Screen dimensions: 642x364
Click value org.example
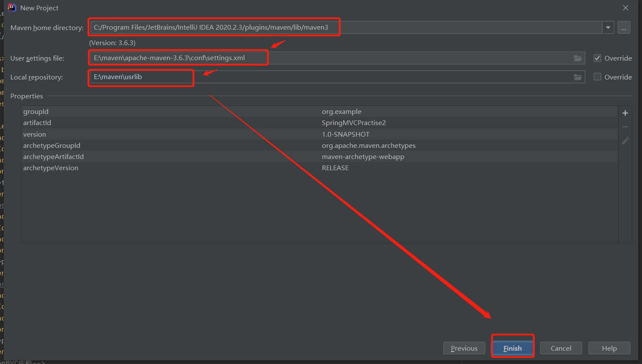[342, 111]
